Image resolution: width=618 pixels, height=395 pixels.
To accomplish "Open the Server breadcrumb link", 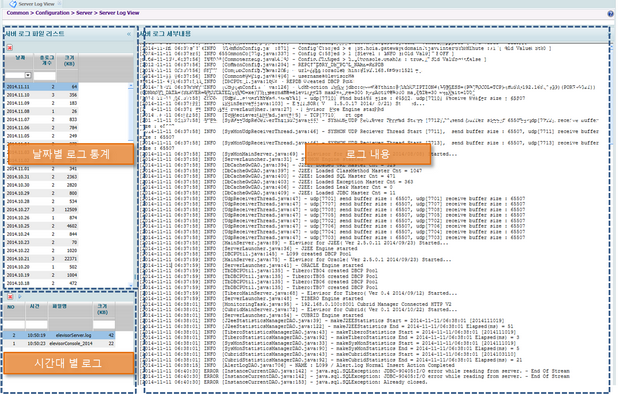I will [x=84, y=13].
